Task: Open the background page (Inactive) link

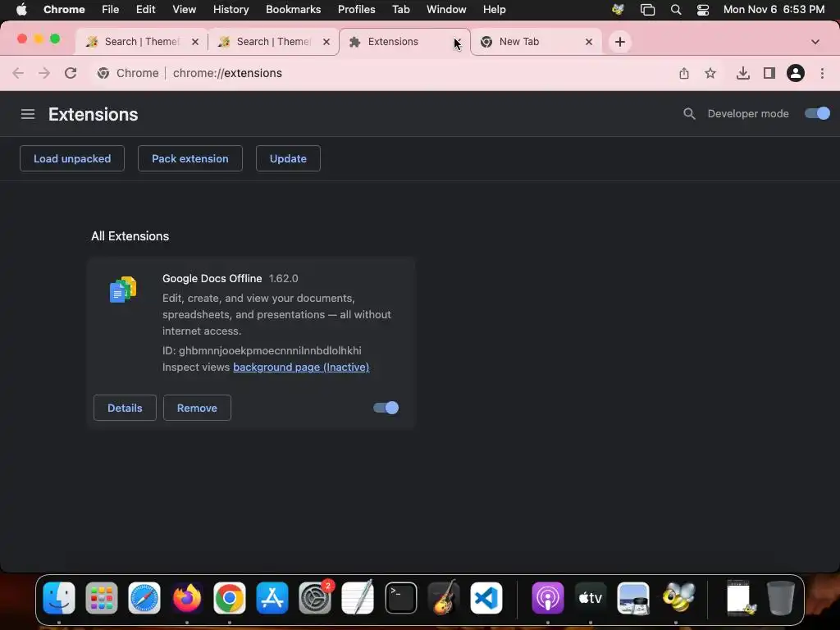Action: [301, 367]
